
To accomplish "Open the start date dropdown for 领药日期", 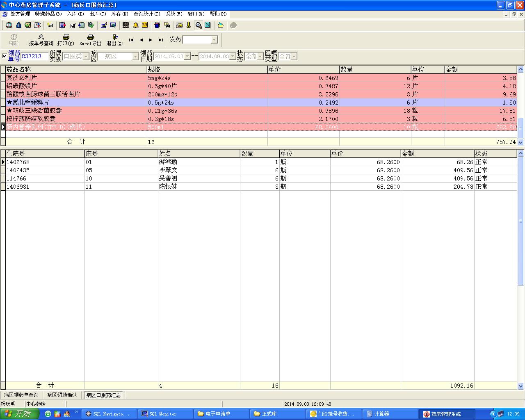I will (x=187, y=57).
